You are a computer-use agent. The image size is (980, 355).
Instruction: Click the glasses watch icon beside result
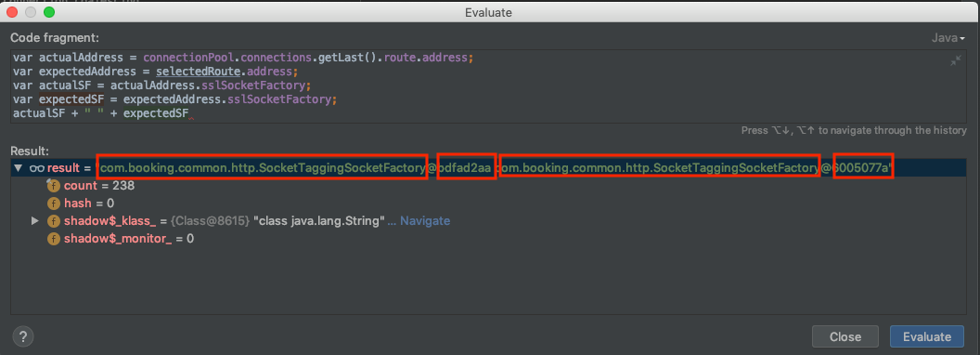point(37,168)
